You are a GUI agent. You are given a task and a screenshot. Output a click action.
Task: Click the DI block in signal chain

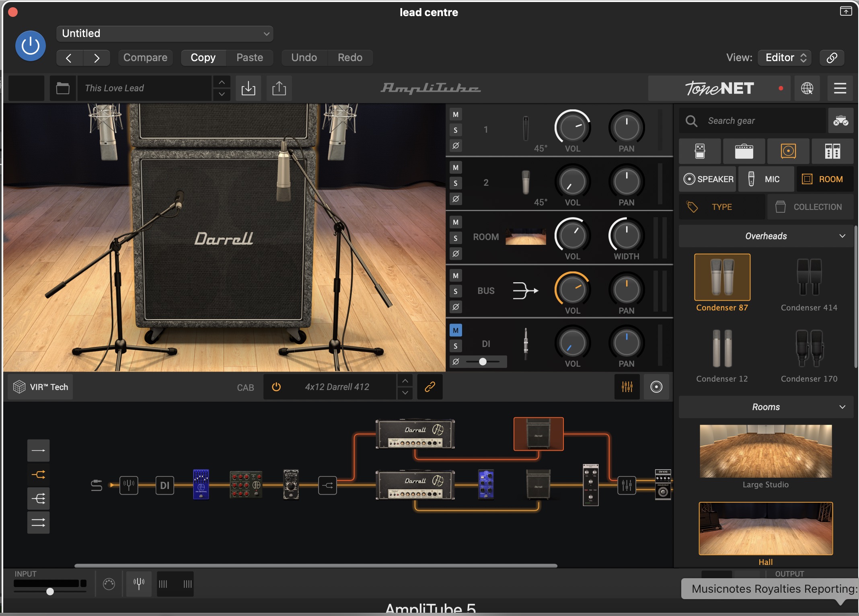[x=165, y=485]
